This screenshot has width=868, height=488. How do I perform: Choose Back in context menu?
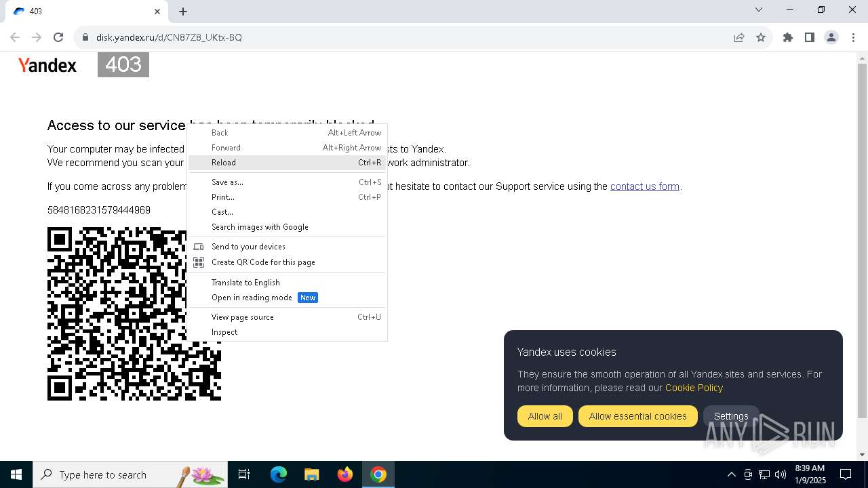[x=287, y=133]
